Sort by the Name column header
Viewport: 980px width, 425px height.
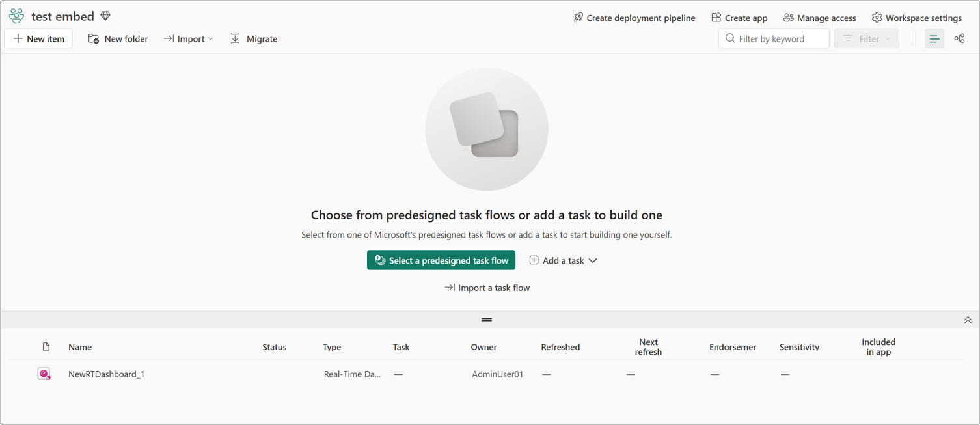click(80, 347)
